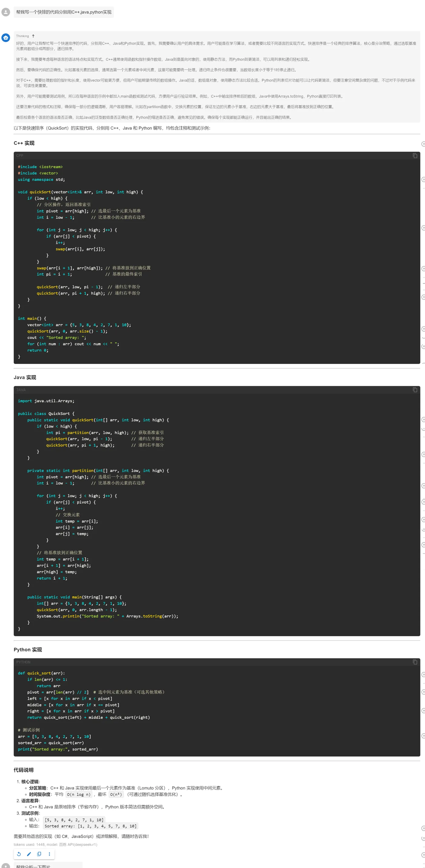Copy the Python code block
Image resolution: width=425 pixels, height=868 pixels.
415,662
